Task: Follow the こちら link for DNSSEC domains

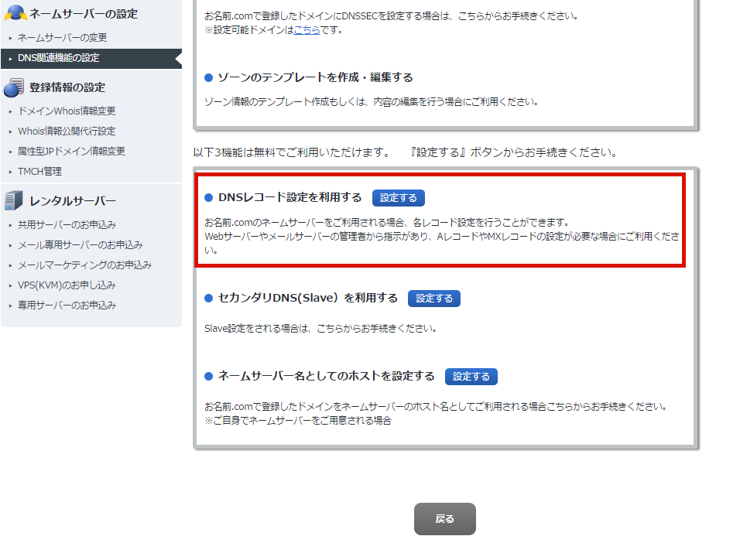Action: (307, 30)
